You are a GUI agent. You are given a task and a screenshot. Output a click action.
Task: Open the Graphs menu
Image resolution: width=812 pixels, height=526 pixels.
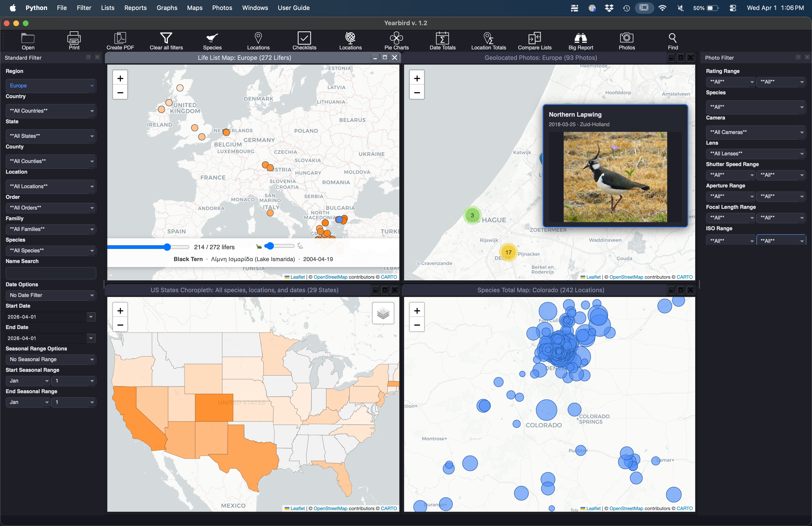pos(167,8)
